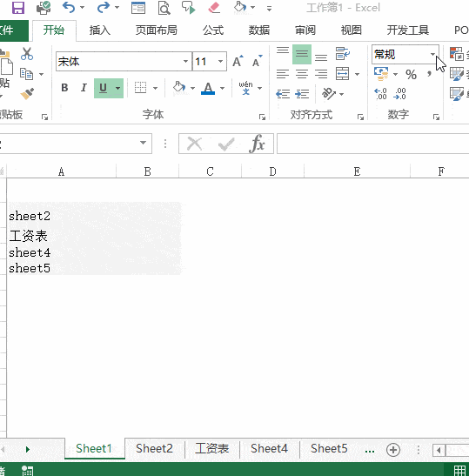Image resolution: width=469 pixels, height=476 pixels.
Task: Click the Wrap Text icon
Action: (343, 53)
